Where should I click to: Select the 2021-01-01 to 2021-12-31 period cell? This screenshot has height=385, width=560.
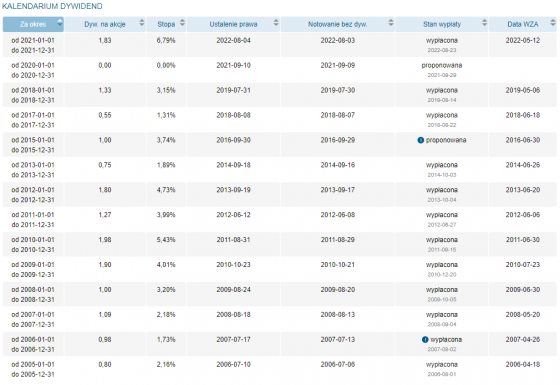pos(33,45)
